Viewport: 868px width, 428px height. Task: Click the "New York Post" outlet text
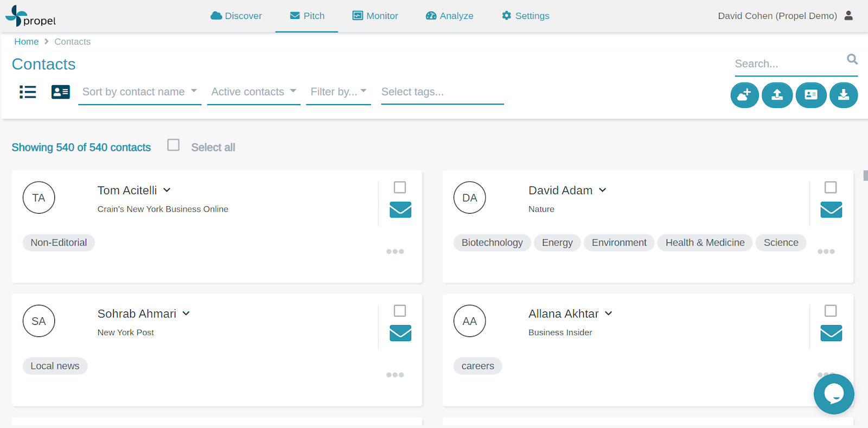[126, 333]
